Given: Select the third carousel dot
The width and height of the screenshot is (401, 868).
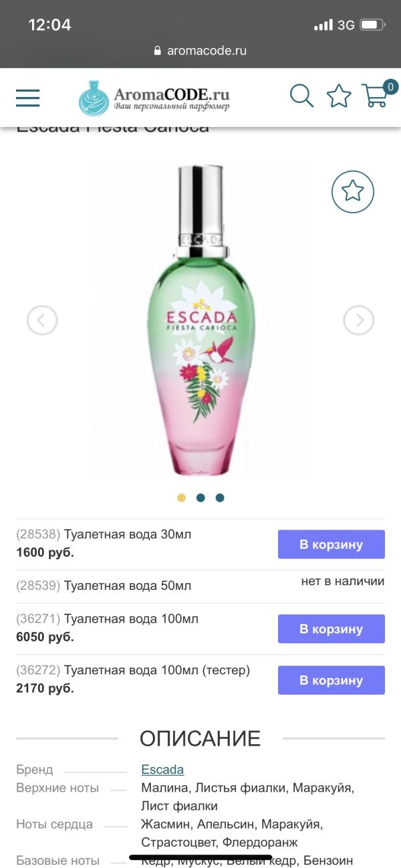Looking at the screenshot, I should pyautogui.click(x=220, y=498).
